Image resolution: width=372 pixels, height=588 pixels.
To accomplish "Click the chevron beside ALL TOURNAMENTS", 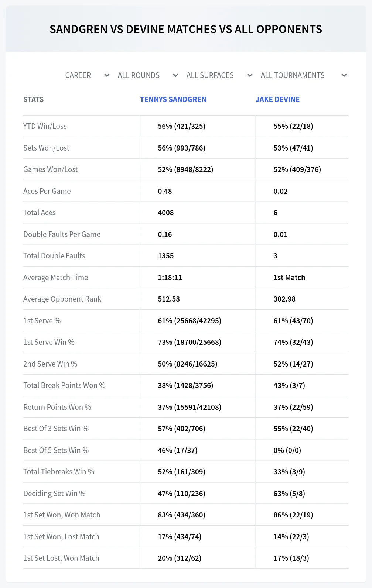I will [x=344, y=75].
